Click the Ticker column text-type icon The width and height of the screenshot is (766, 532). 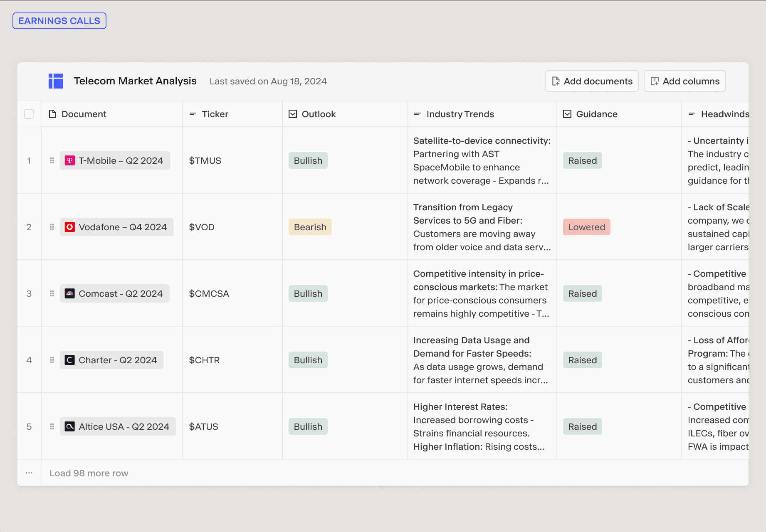click(193, 114)
